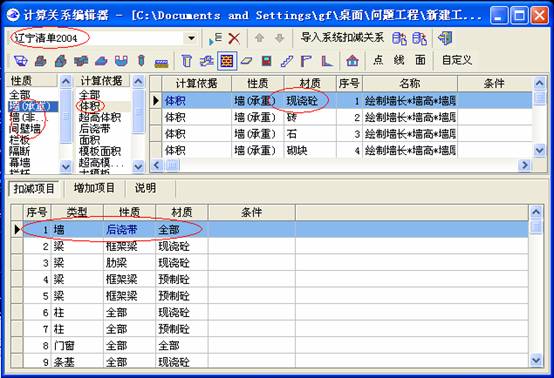Click the column component icon
554x378 pixels.
coord(187,61)
